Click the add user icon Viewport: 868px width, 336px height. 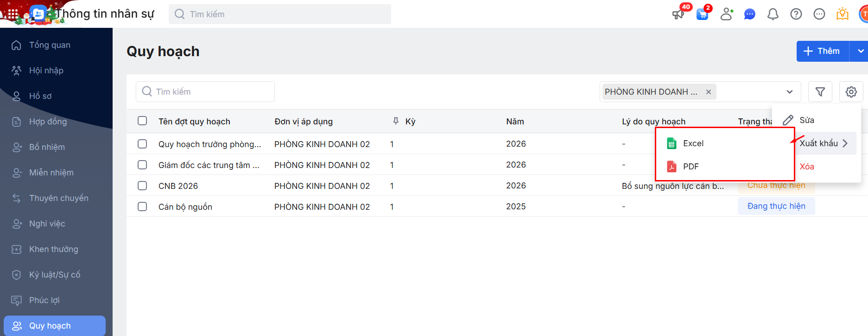coord(726,14)
